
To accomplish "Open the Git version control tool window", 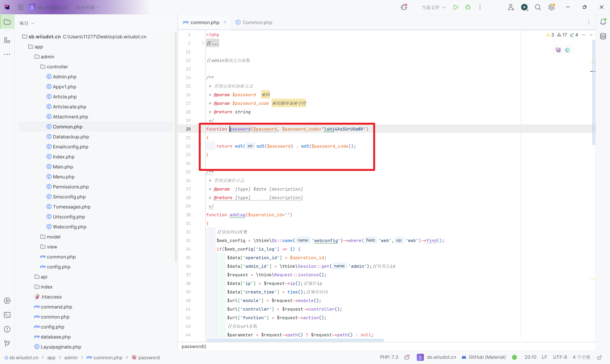I will coord(7,344).
